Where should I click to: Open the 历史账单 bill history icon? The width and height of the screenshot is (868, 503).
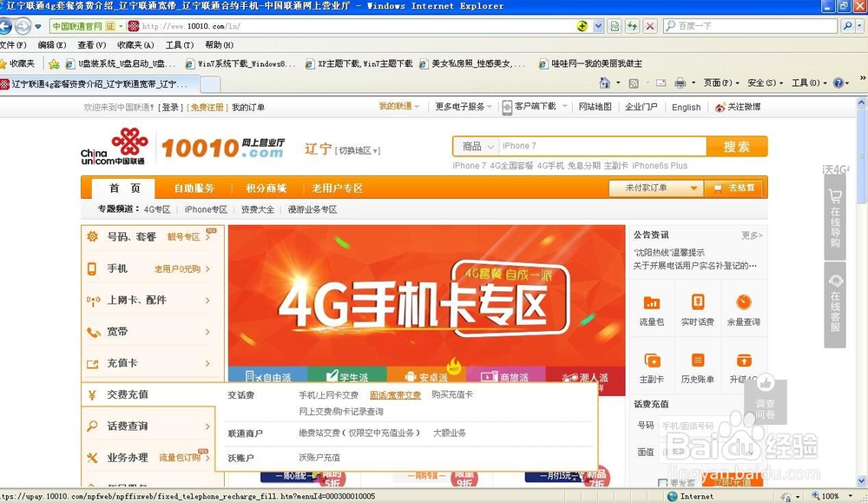point(697,365)
